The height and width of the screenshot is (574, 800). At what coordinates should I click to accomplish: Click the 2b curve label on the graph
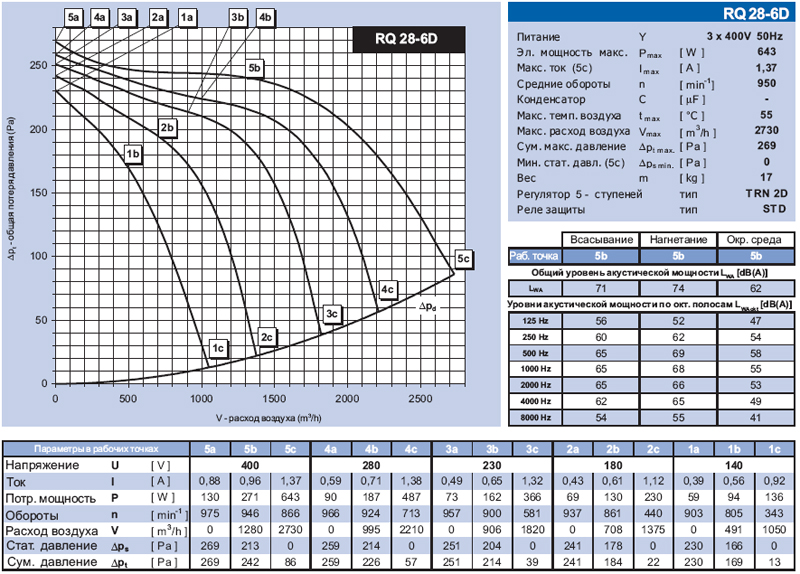[x=167, y=127]
